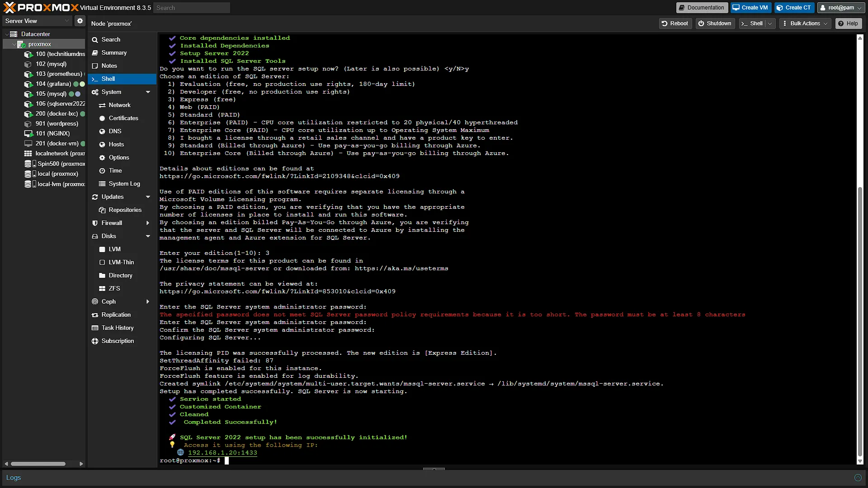This screenshot has height=488, width=868.
Task: Select container 100 (technitiumdns)
Action: 54,54
